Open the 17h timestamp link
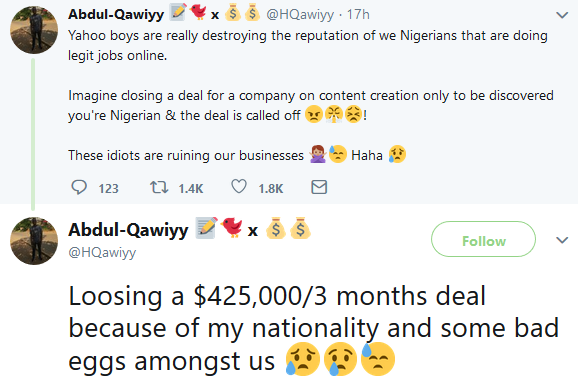This screenshot has width=578, height=383. coord(358,14)
